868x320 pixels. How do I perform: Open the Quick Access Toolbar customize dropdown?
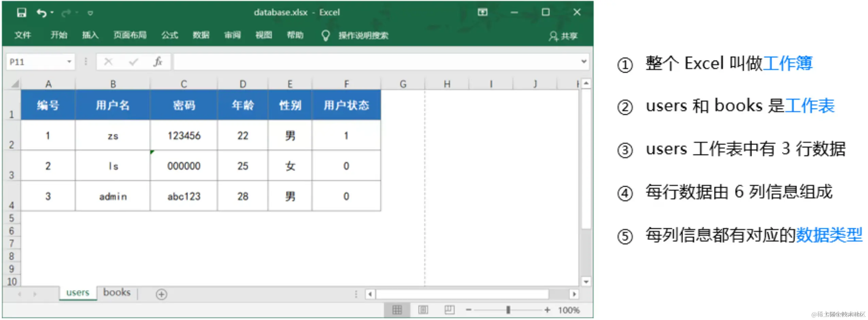pyautogui.click(x=90, y=13)
